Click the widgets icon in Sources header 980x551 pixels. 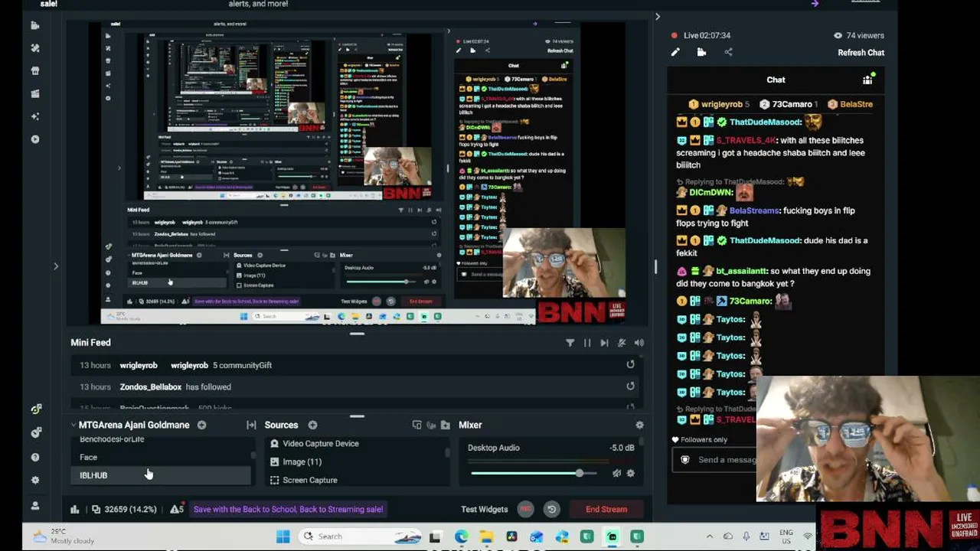[431, 425]
